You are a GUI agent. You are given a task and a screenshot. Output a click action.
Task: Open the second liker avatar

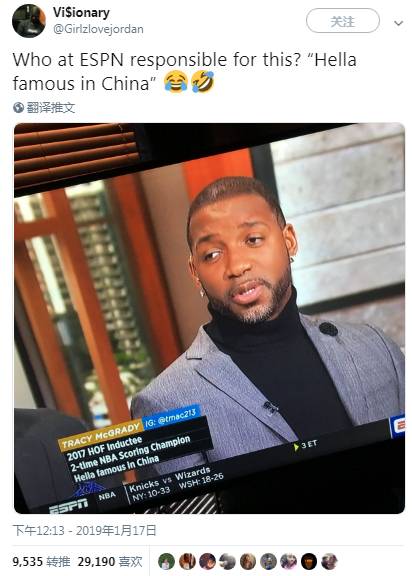pyautogui.click(x=187, y=561)
